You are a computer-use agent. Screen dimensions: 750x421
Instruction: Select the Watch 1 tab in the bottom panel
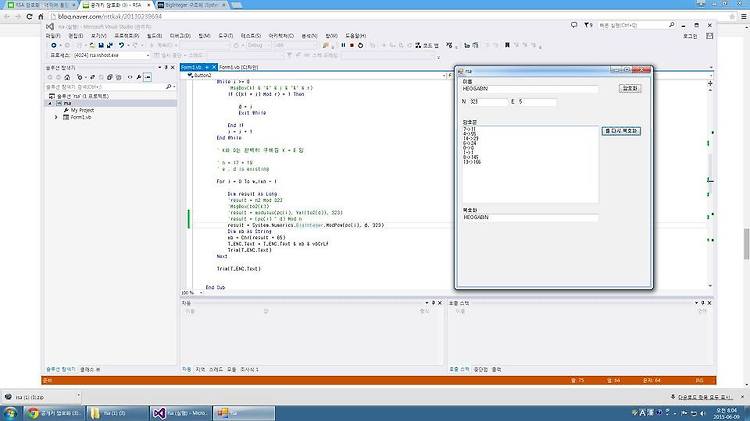249,369
